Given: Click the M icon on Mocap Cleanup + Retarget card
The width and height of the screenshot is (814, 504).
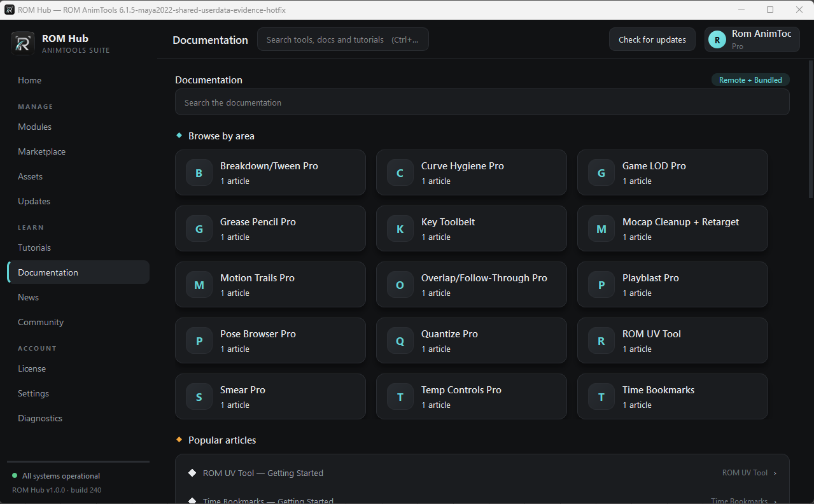Looking at the screenshot, I should click(x=601, y=229).
